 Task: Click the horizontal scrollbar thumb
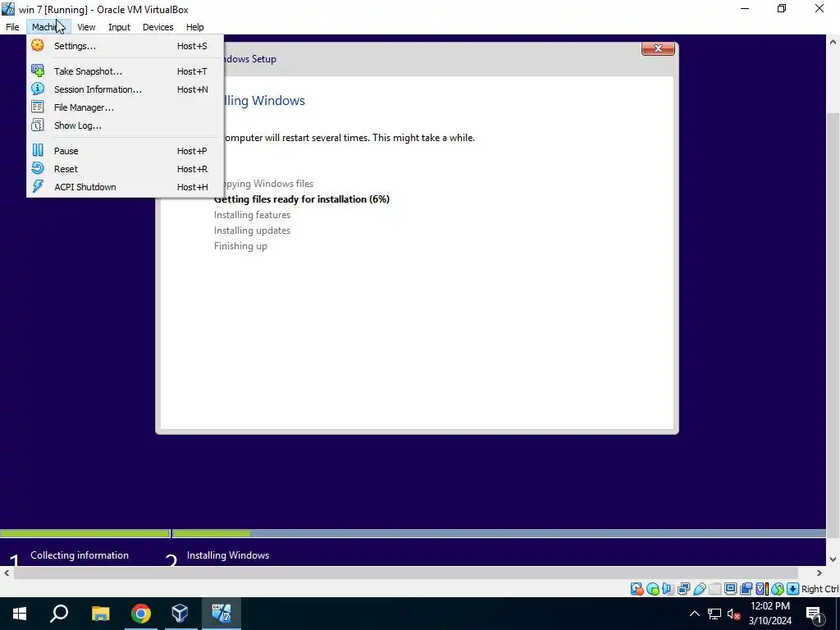click(406, 573)
